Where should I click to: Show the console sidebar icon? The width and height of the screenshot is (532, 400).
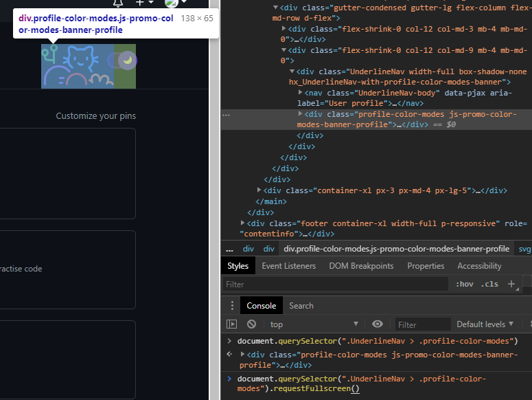[x=231, y=324]
